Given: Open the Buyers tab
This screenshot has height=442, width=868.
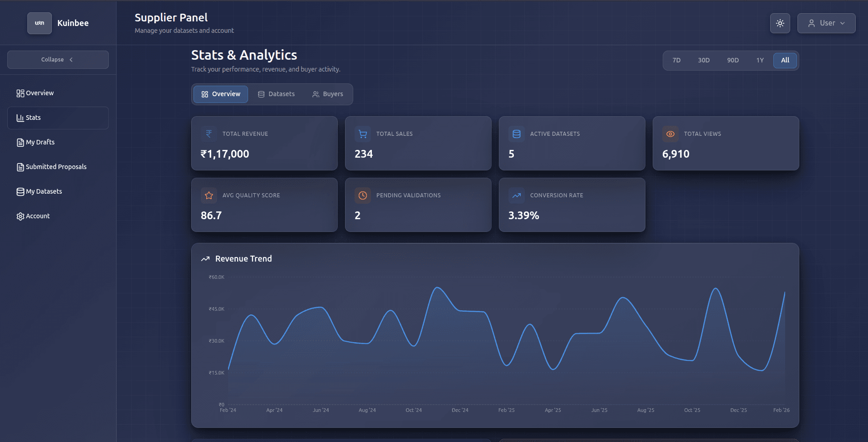Looking at the screenshot, I should 328,94.
